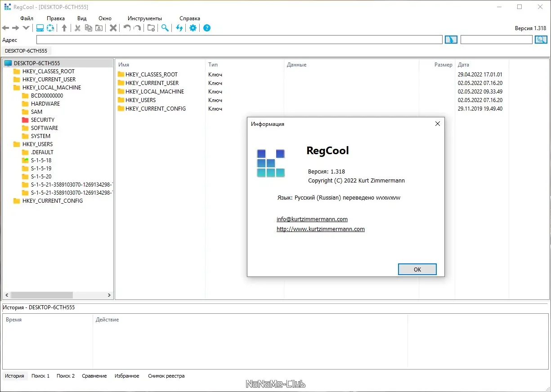Close the Информация dialog with X
The image size is (551, 392).
(438, 124)
